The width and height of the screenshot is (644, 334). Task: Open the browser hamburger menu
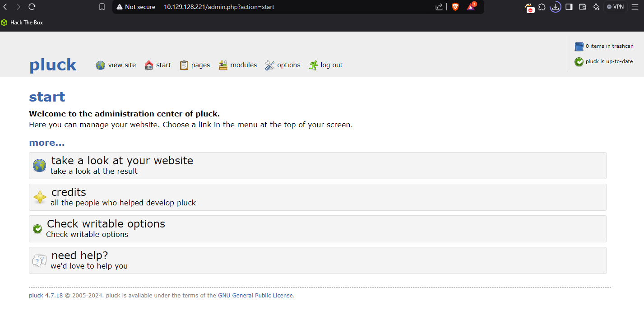tap(634, 7)
